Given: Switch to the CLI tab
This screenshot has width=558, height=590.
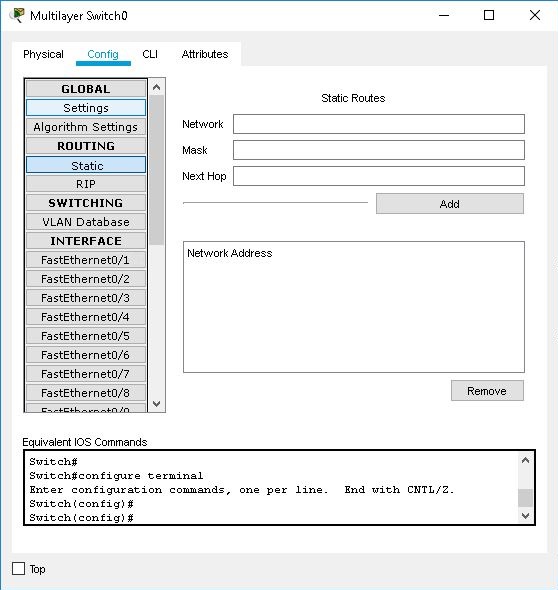Looking at the screenshot, I should (150, 54).
